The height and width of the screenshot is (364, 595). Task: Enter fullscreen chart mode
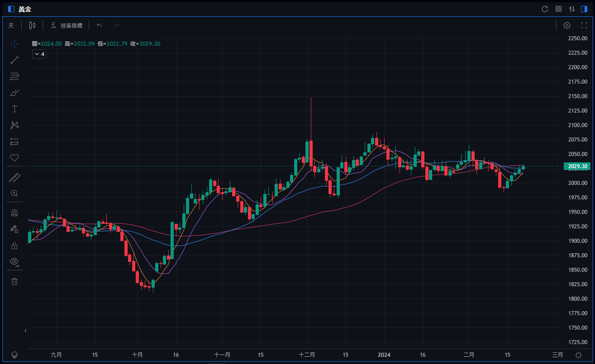click(x=584, y=25)
